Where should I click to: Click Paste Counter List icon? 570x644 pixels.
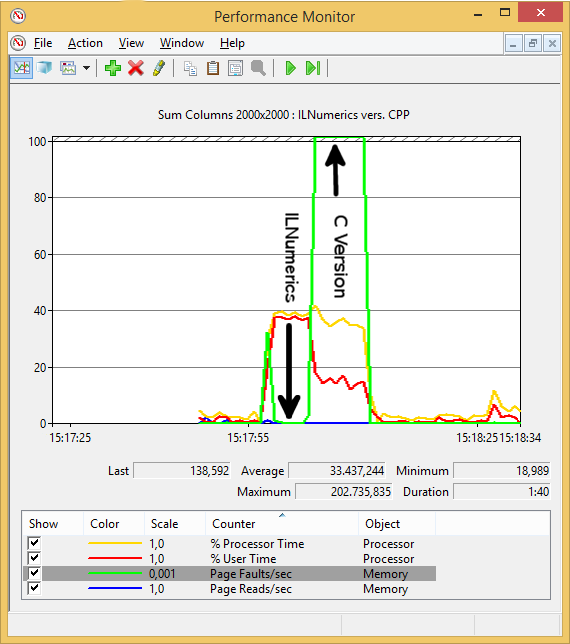pos(213,68)
